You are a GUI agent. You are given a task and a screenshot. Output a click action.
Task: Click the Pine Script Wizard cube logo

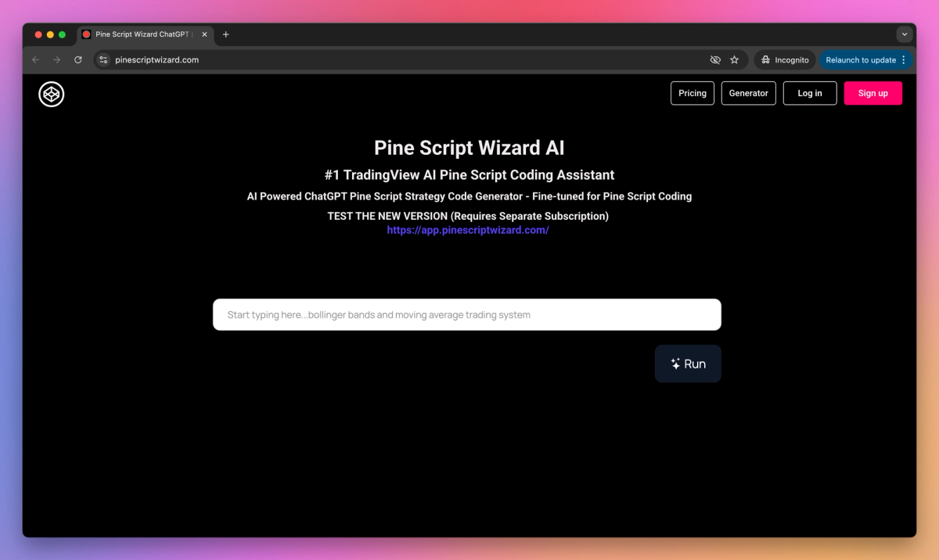[52, 95]
